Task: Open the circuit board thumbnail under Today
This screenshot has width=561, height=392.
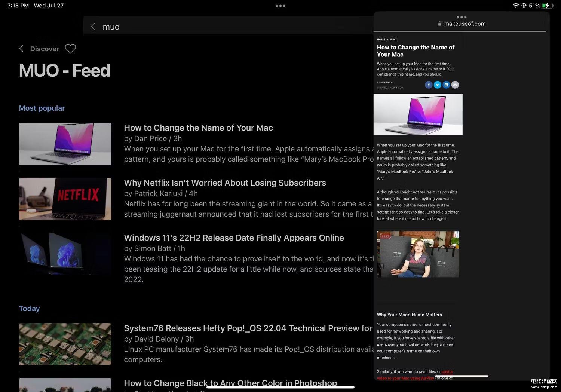Action: coord(65,344)
